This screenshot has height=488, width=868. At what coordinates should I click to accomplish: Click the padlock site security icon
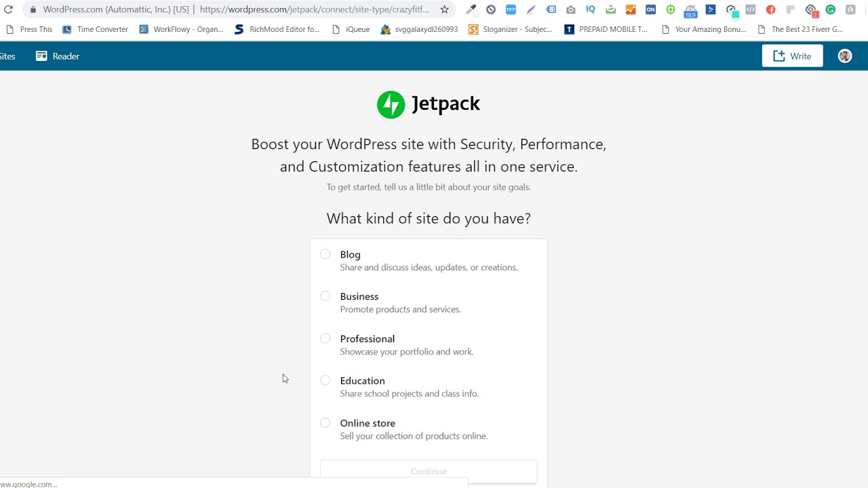[33, 9]
